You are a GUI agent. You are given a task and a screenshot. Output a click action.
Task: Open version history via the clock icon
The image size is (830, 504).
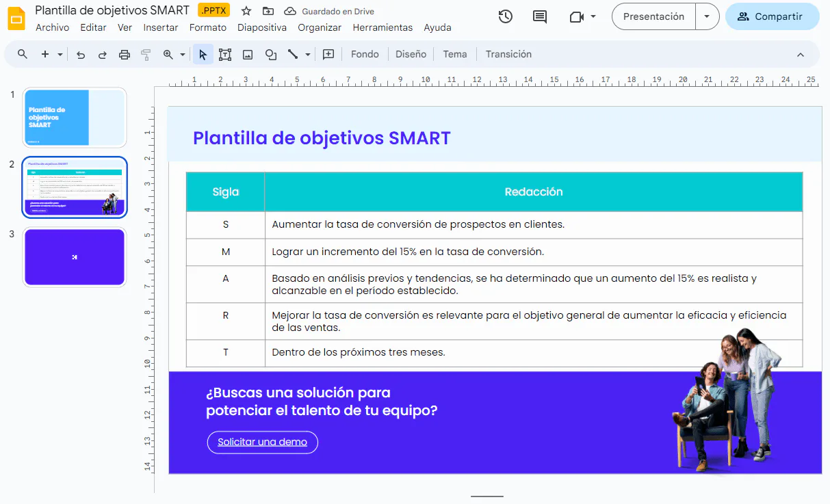(505, 16)
